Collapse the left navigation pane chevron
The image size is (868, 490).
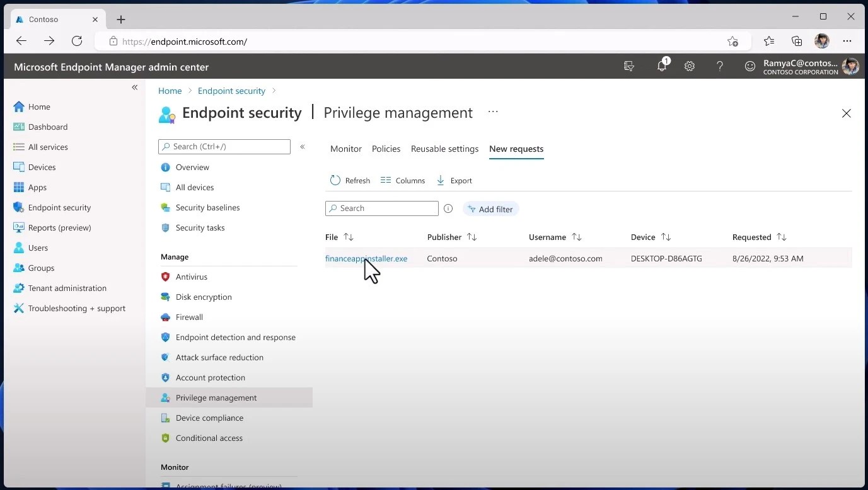pyautogui.click(x=134, y=87)
